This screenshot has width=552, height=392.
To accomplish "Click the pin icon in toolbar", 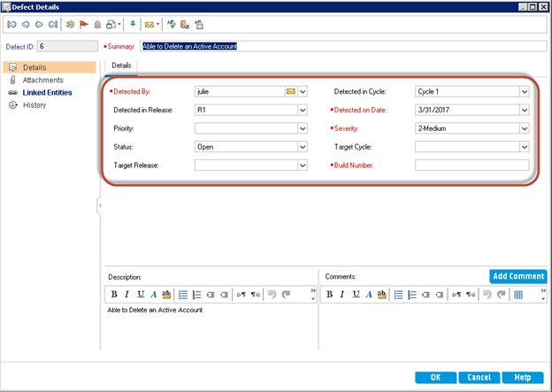I will coord(134,24).
